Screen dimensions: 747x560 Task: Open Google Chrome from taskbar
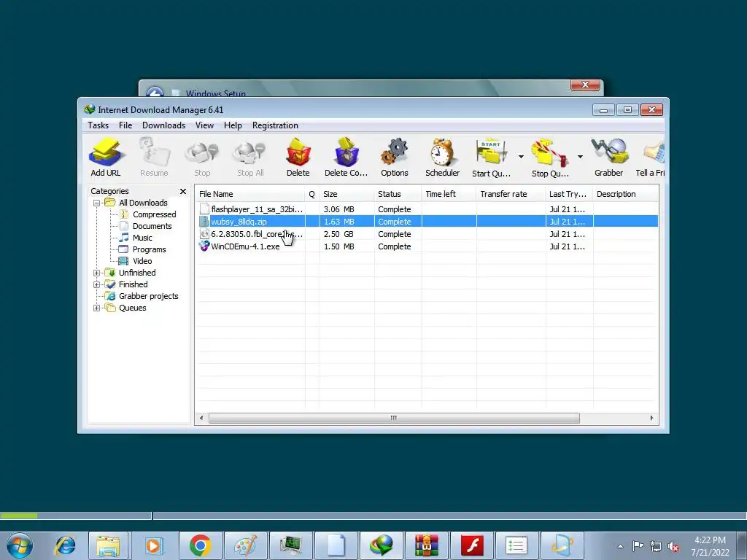200,545
